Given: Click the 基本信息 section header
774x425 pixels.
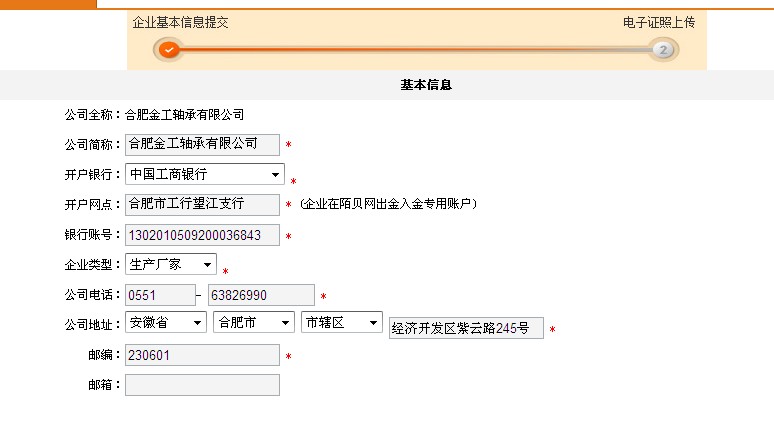Looking at the screenshot, I should (x=427, y=85).
